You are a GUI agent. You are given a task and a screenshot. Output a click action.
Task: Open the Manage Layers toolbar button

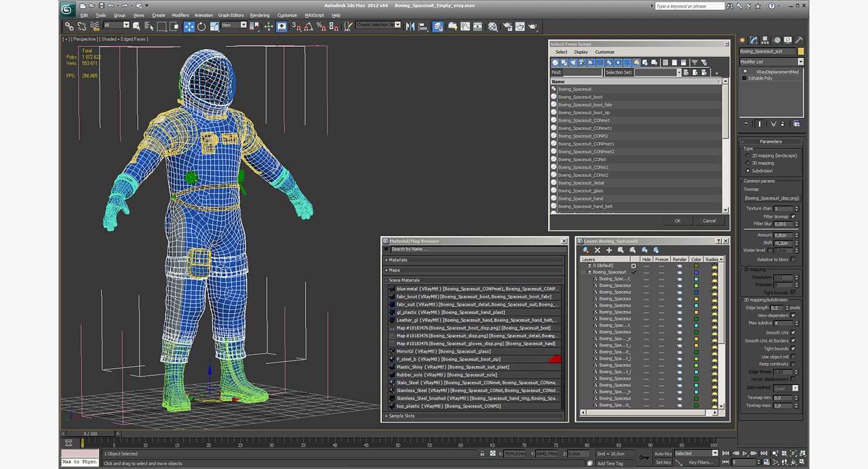[438, 26]
